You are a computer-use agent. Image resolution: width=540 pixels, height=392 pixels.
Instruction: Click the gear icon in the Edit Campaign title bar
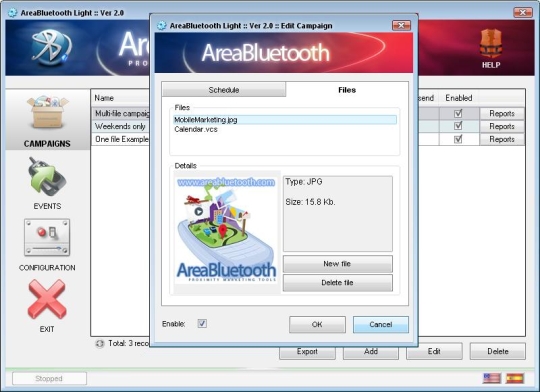[x=161, y=26]
